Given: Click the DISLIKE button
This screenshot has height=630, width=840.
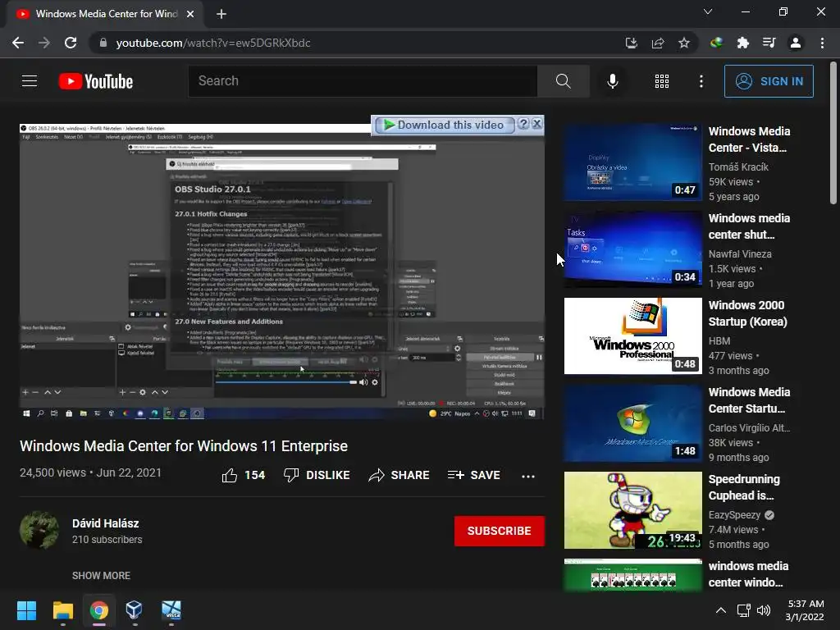Looking at the screenshot, I should [317, 475].
